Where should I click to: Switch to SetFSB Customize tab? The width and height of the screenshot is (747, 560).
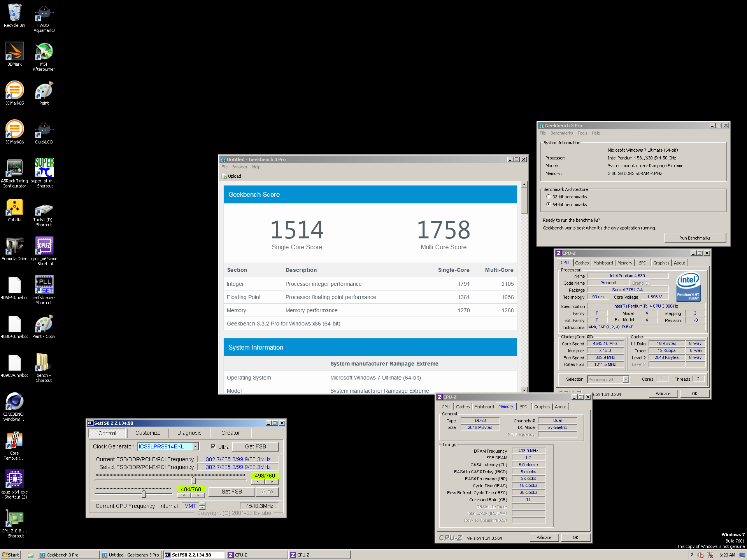click(x=148, y=433)
